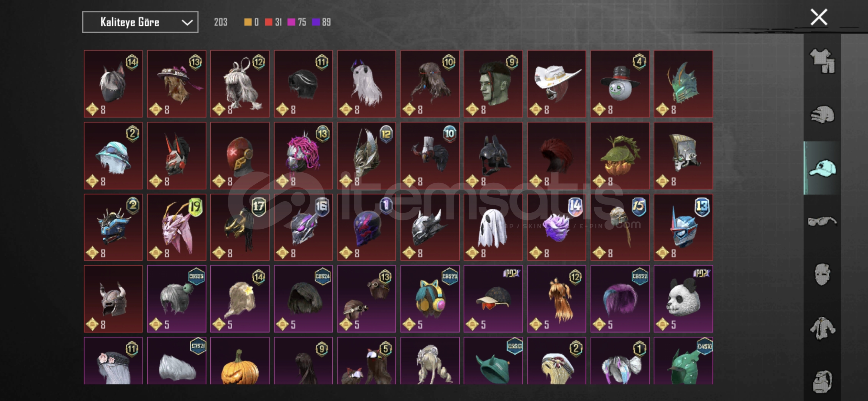The height and width of the screenshot is (401, 868).
Task: Select the cap headgear category icon
Action: pos(822,168)
